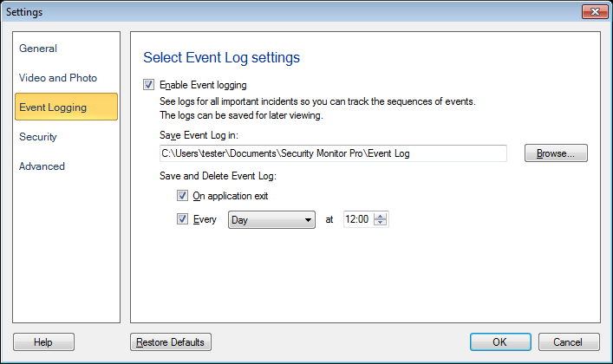Confirm settings with the OK button
613x364 pixels.
499,342
